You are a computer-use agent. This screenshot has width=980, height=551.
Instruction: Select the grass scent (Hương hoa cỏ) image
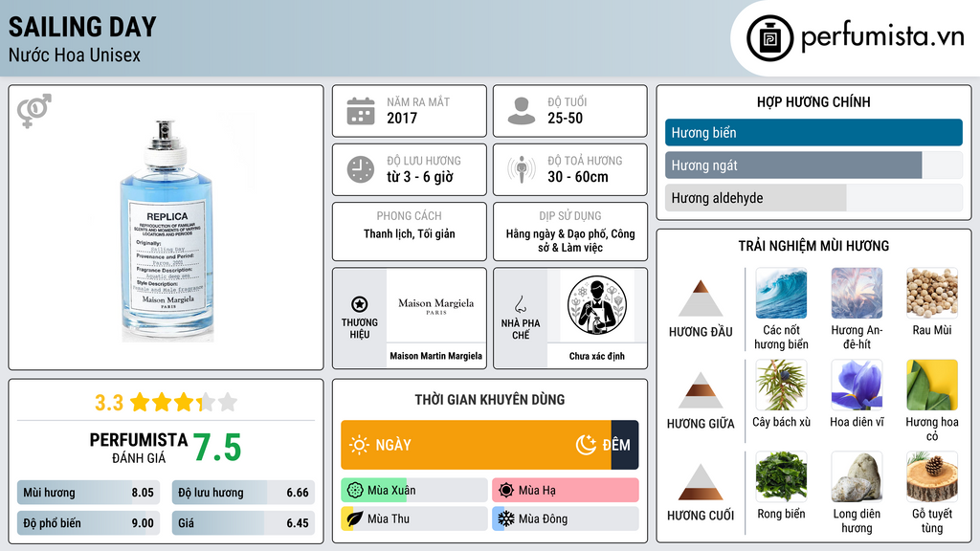click(x=932, y=386)
